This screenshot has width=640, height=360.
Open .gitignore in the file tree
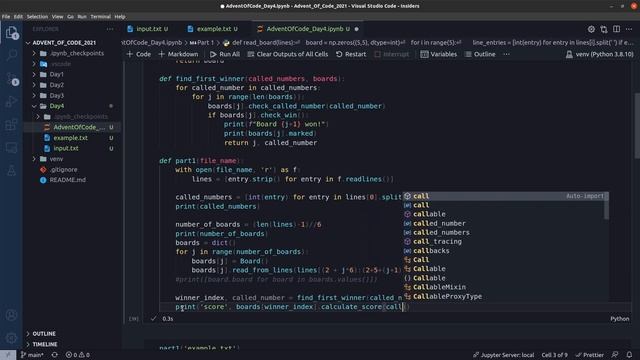pyautogui.click(x=63, y=169)
